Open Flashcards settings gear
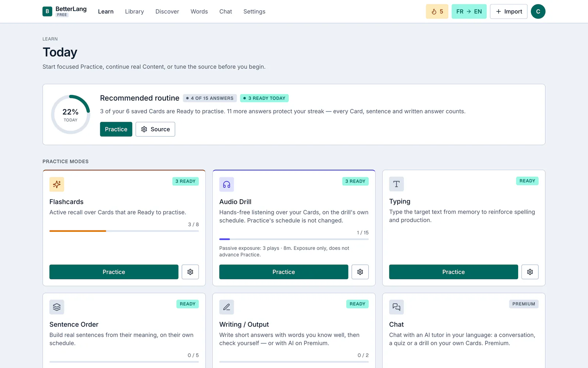This screenshot has width=588, height=368. [x=190, y=272]
